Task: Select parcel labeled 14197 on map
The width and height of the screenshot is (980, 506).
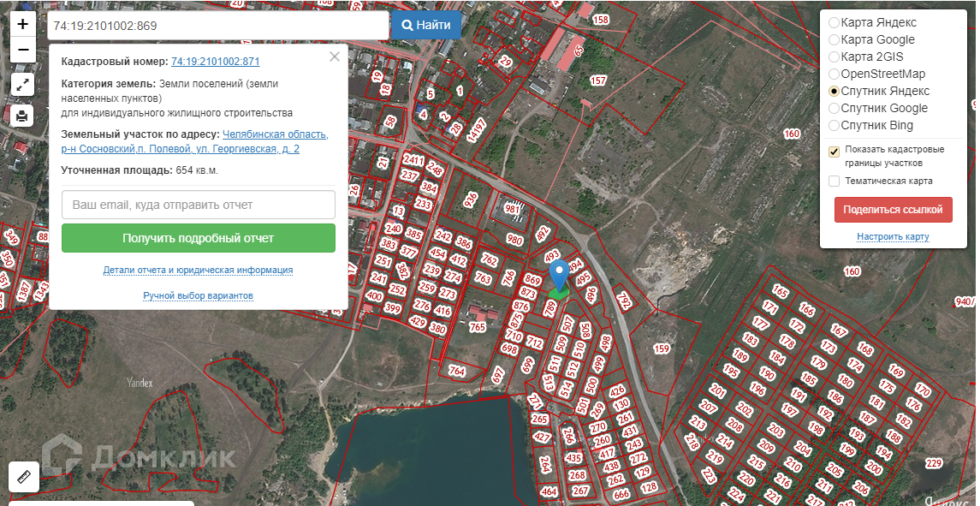Action: click(x=476, y=129)
